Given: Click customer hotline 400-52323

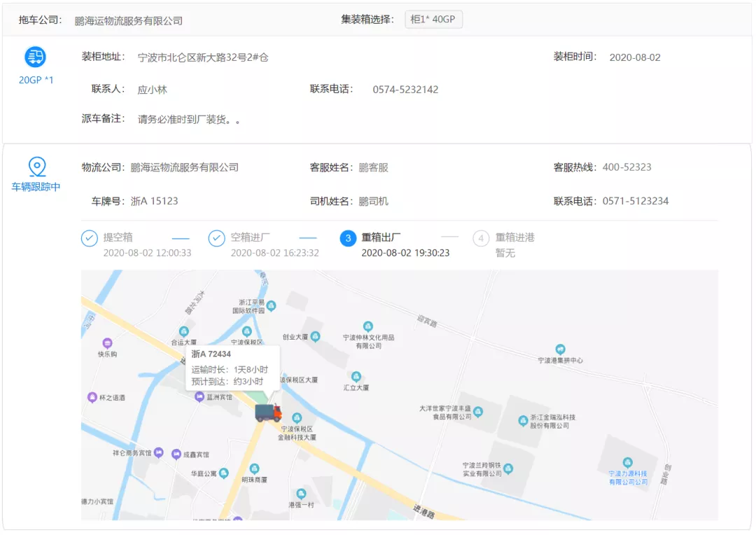Looking at the screenshot, I should [629, 167].
